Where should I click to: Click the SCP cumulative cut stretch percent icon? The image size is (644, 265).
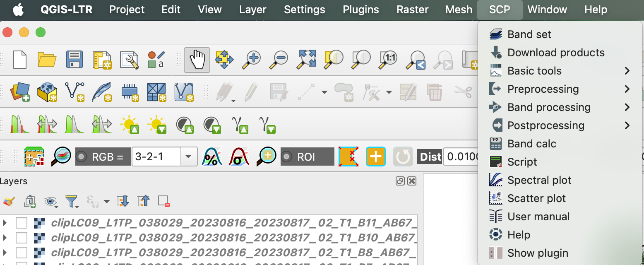[212, 157]
